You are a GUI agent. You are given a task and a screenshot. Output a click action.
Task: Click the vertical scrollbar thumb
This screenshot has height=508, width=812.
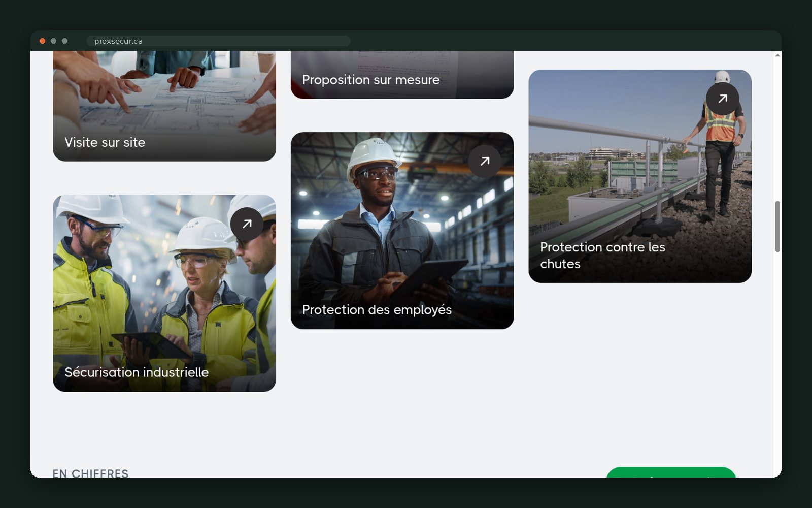(777, 227)
